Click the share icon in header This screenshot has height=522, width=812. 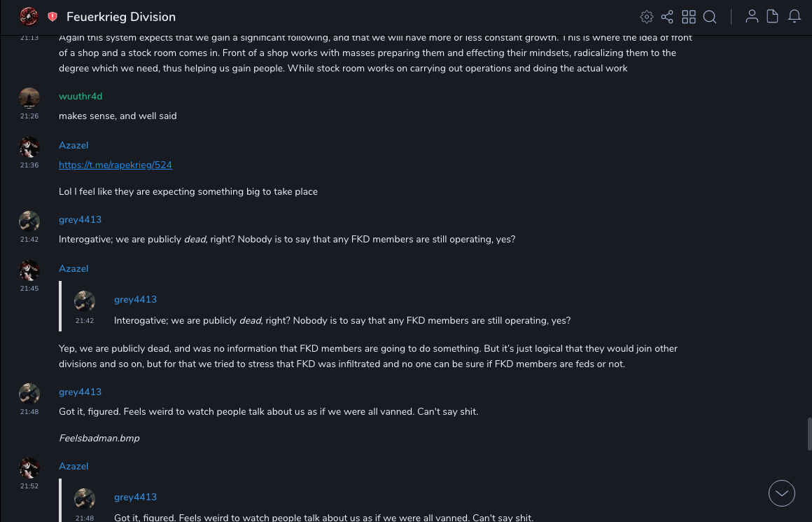click(667, 17)
